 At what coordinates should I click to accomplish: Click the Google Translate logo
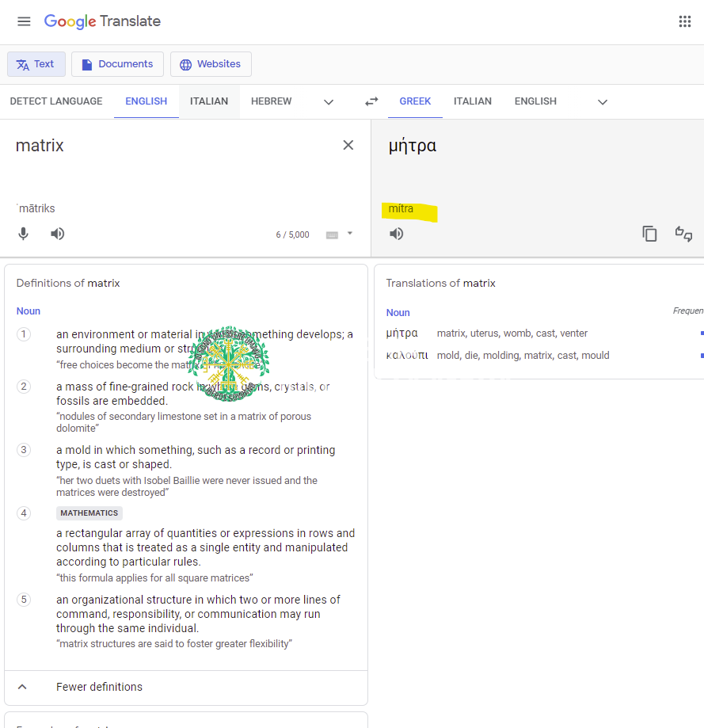(102, 21)
